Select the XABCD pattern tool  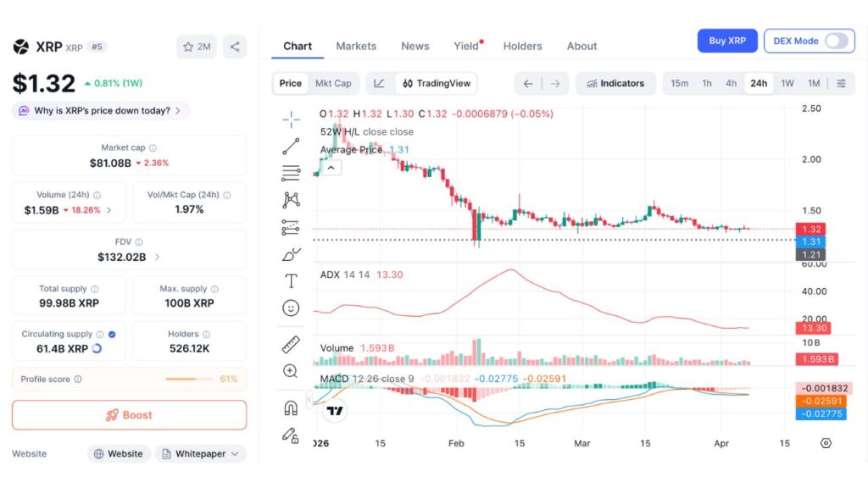pyautogui.click(x=291, y=200)
